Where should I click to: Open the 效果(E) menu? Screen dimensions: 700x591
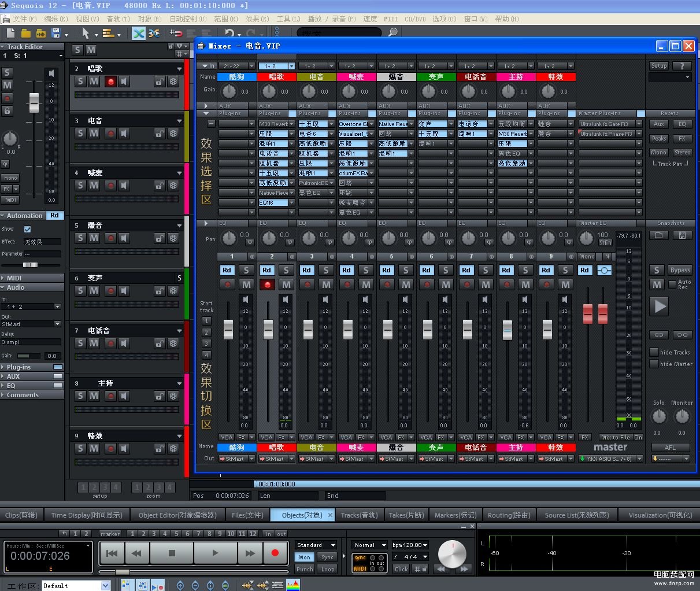257,19
